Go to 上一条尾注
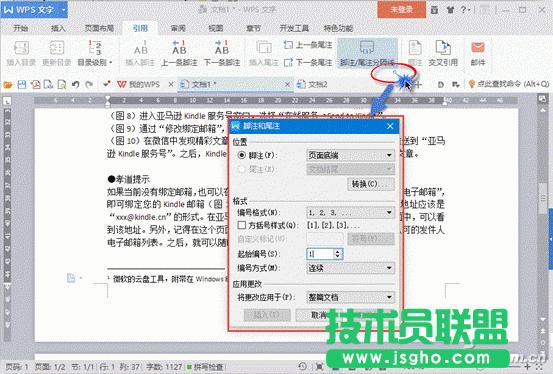 [x=308, y=45]
